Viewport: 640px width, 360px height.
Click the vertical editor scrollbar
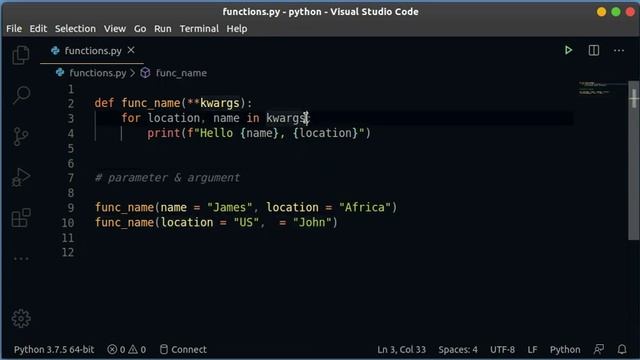(633, 160)
